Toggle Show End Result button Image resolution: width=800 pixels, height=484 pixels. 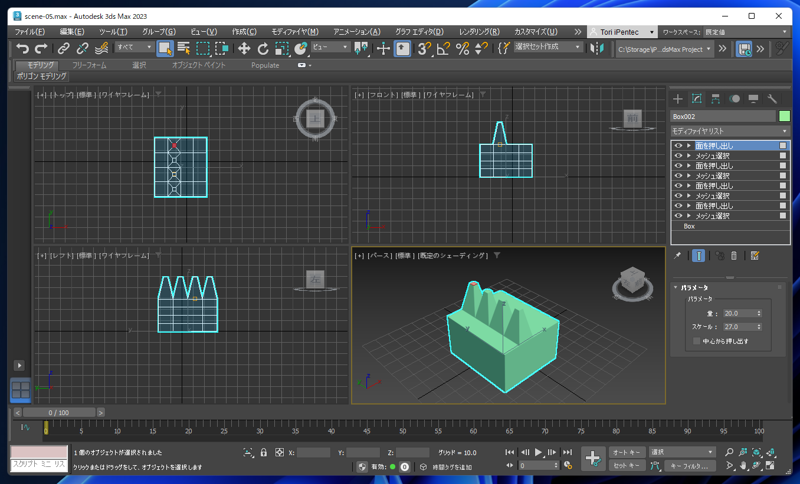[698, 256]
